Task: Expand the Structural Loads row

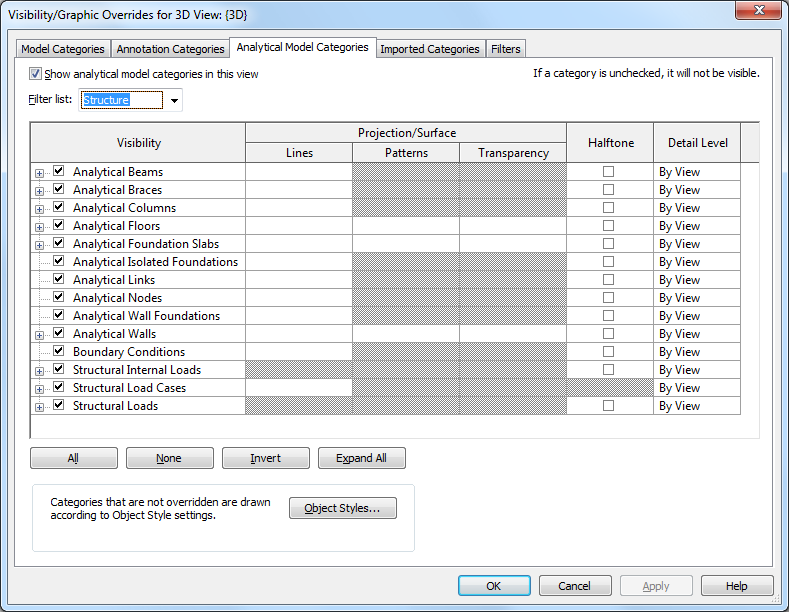Action: pyautogui.click(x=39, y=407)
